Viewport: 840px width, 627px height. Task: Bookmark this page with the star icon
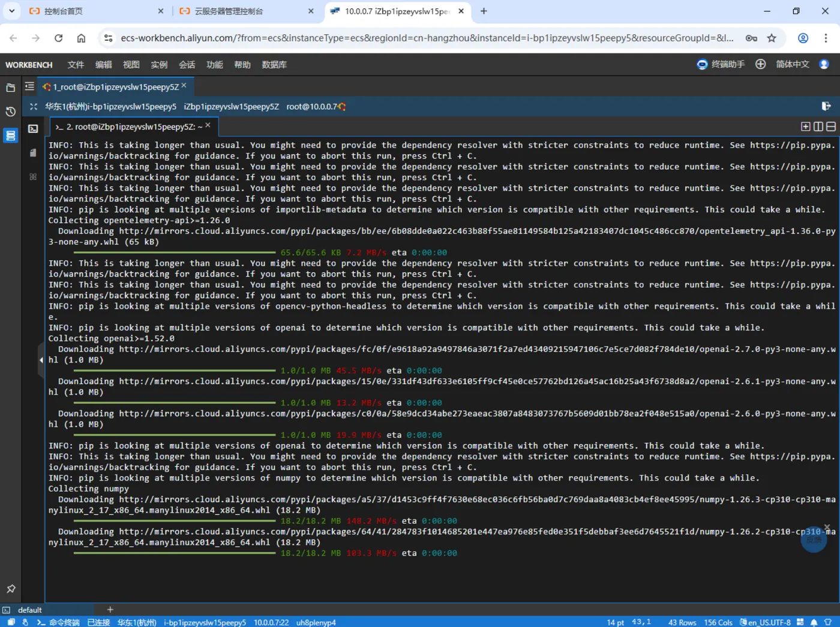pos(772,38)
